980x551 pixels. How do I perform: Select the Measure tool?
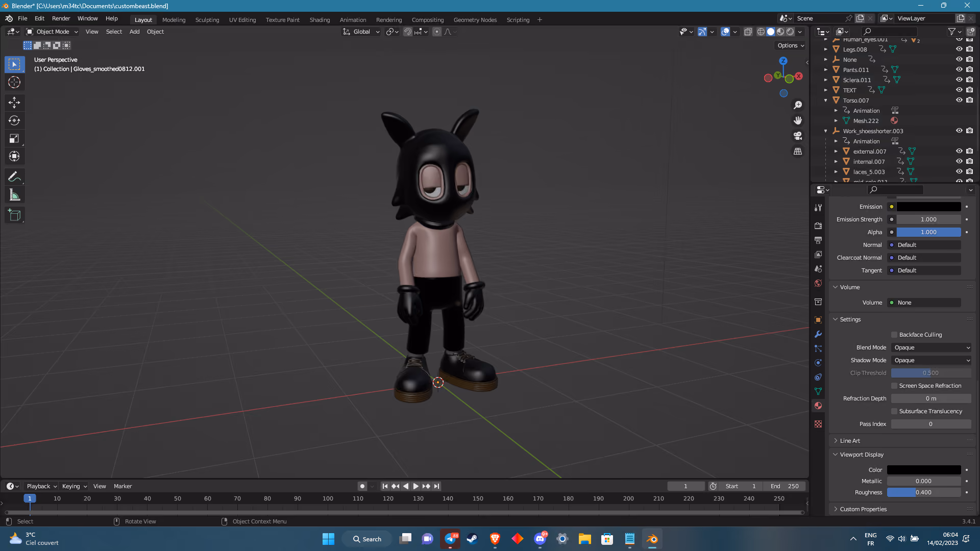pos(14,195)
